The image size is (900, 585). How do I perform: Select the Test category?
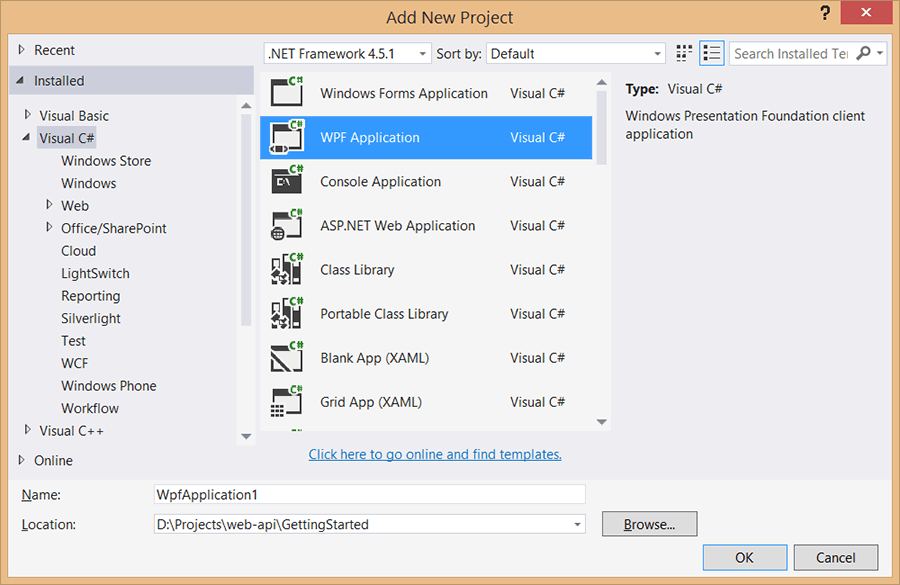pyautogui.click(x=73, y=340)
